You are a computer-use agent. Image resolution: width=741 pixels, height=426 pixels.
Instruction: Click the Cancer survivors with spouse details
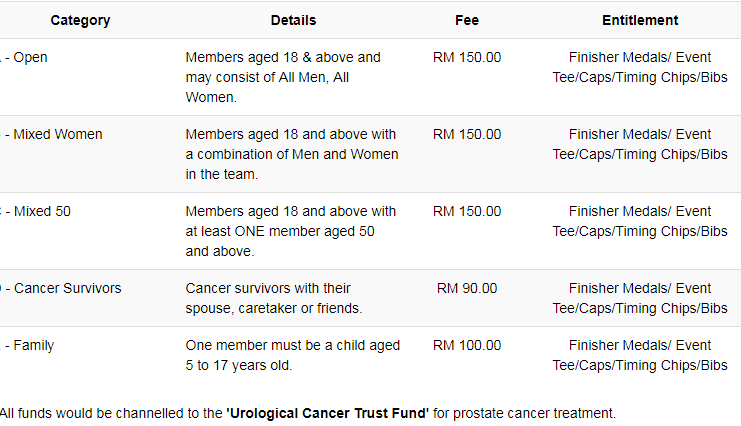tap(274, 298)
